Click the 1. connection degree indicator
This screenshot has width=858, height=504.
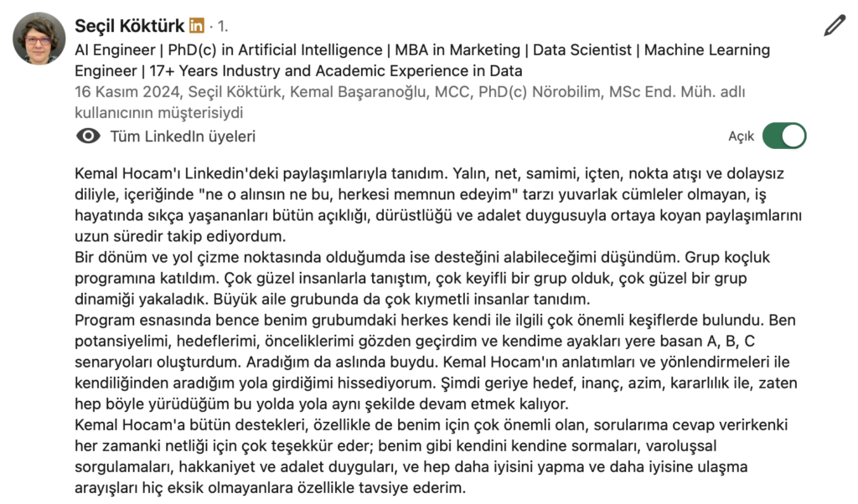223,27
